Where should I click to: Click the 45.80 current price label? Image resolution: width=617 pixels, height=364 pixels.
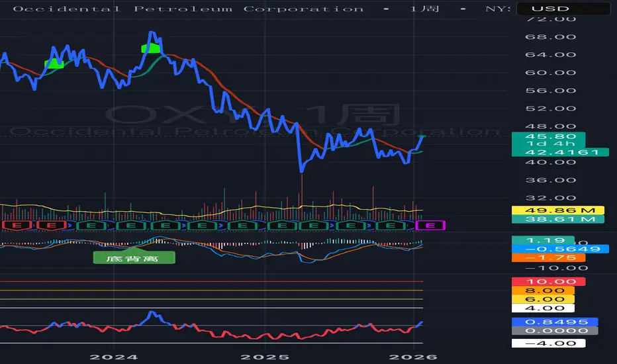549,136
